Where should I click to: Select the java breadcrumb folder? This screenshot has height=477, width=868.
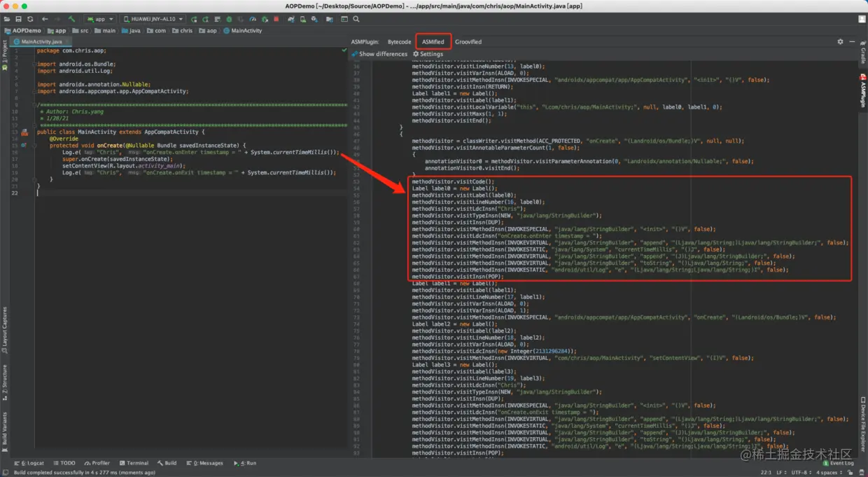coord(131,31)
